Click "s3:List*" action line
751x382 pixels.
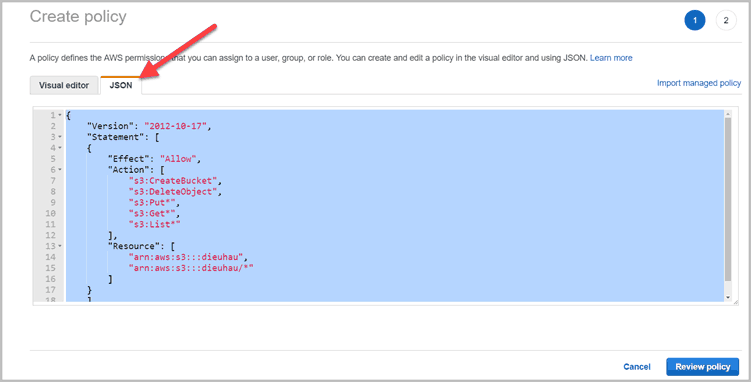154,225
